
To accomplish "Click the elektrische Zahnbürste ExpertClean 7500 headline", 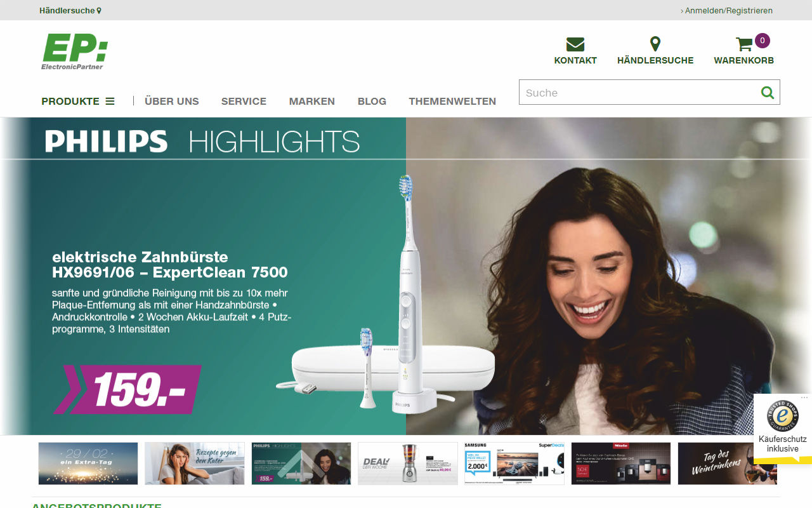I will coord(170,265).
